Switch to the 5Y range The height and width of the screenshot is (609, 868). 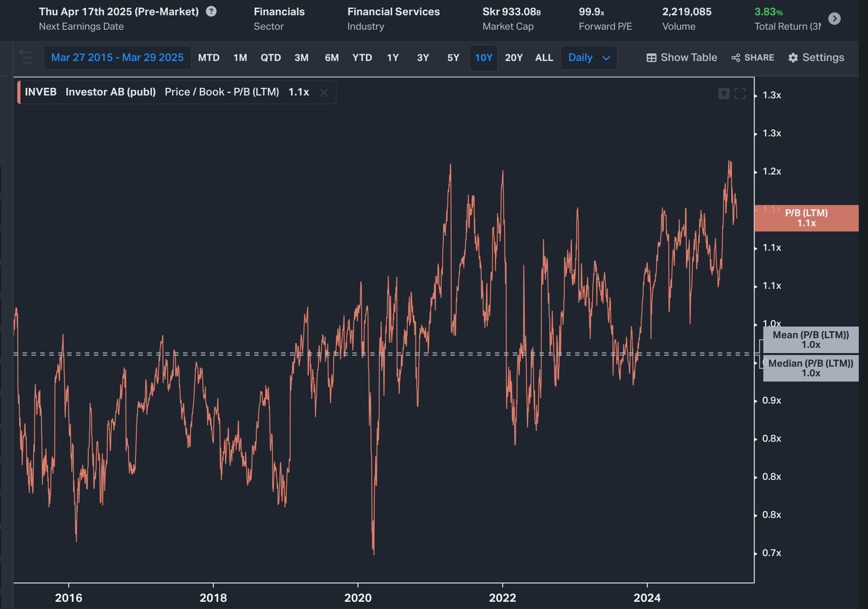pos(453,57)
